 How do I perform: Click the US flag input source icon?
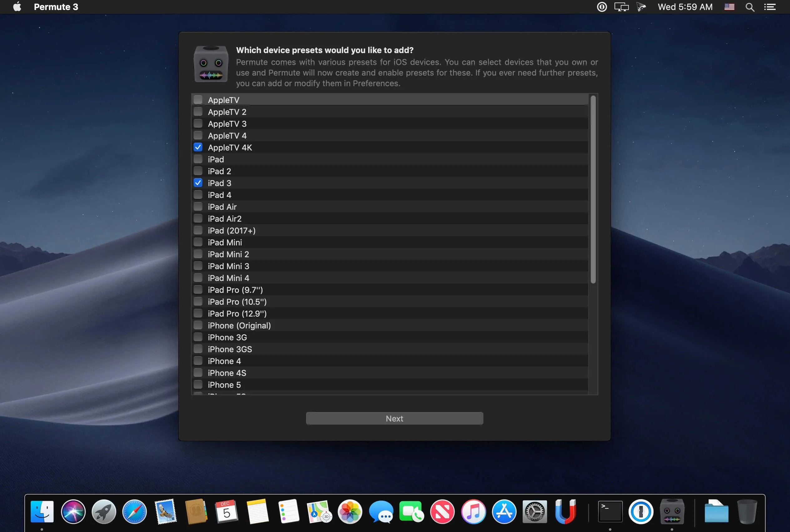(x=729, y=7)
